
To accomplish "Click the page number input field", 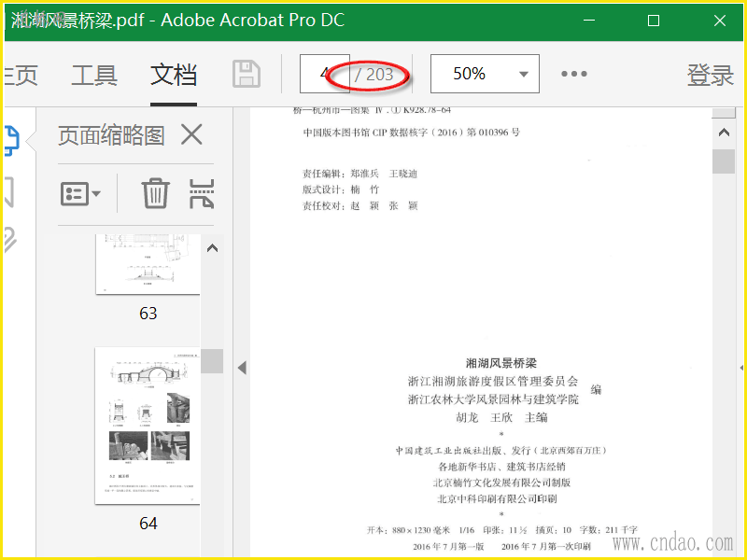I will (324, 74).
